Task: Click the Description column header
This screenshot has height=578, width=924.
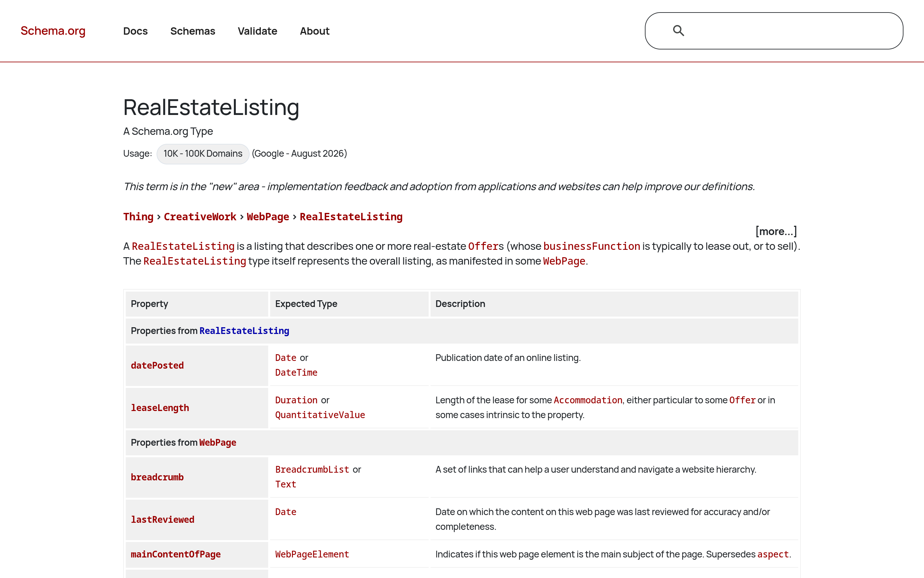Action: click(x=614, y=304)
